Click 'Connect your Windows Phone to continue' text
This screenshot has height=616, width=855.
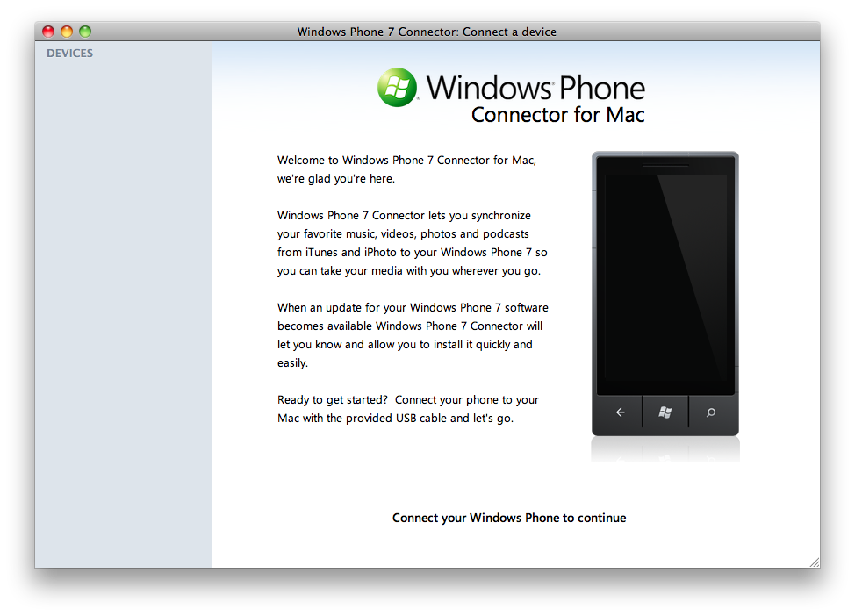(509, 518)
